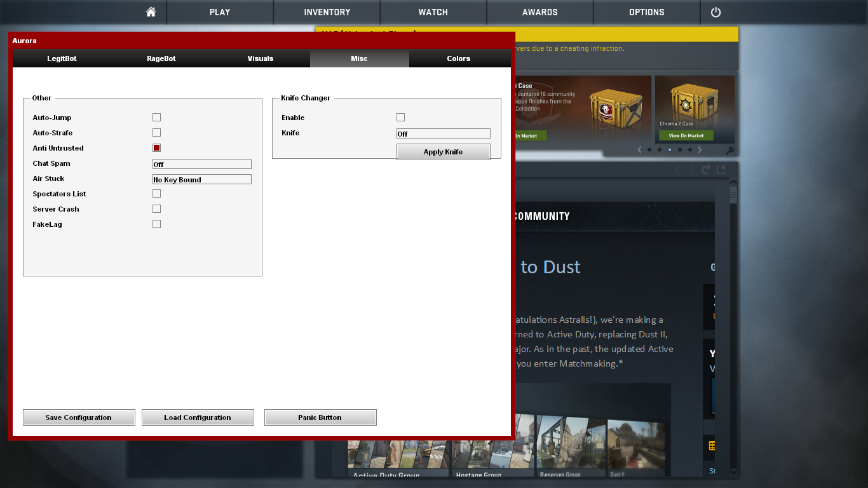Image resolution: width=868 pixels, height=488 pixels.
Task: Enable the Auto-Jump checkbox
Action: pyautogui.click(x=156, y=118)
